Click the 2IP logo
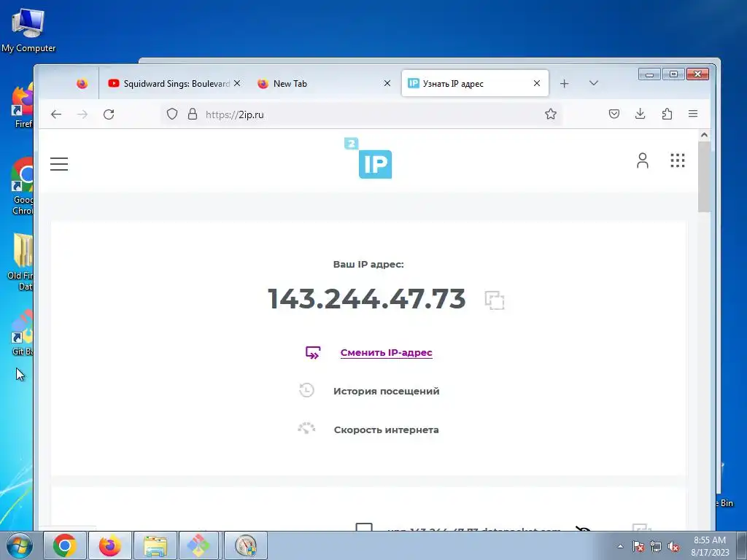This screenshot has height=560, width=747. [368, 158]
